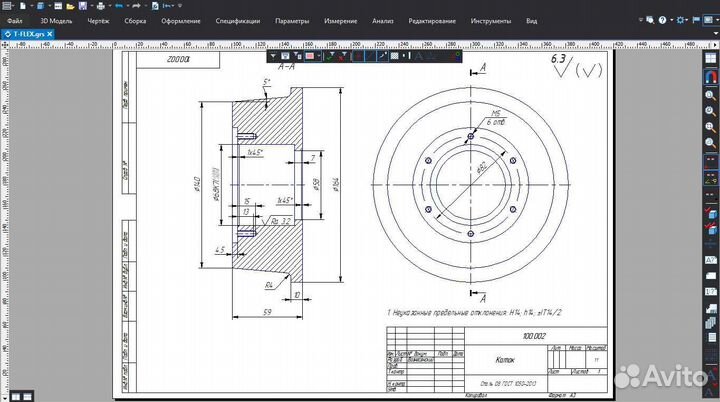Click the filter funnel in floating toolbar

273,56
